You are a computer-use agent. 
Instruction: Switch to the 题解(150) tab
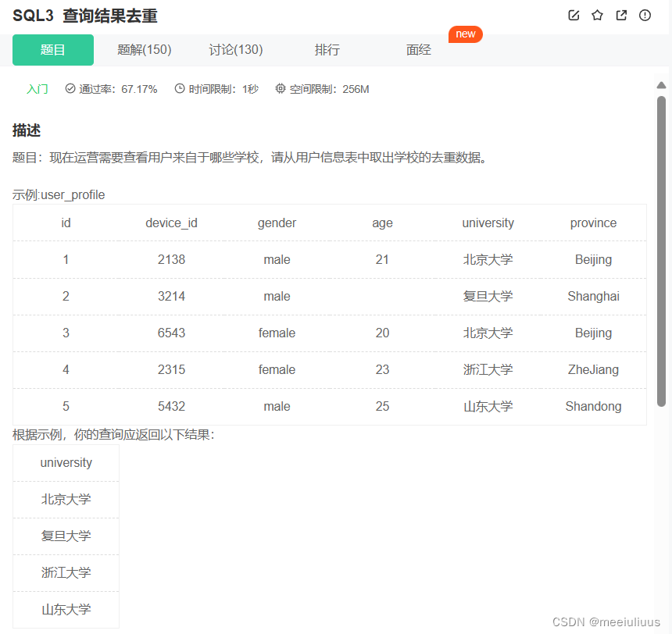[144, 49]
